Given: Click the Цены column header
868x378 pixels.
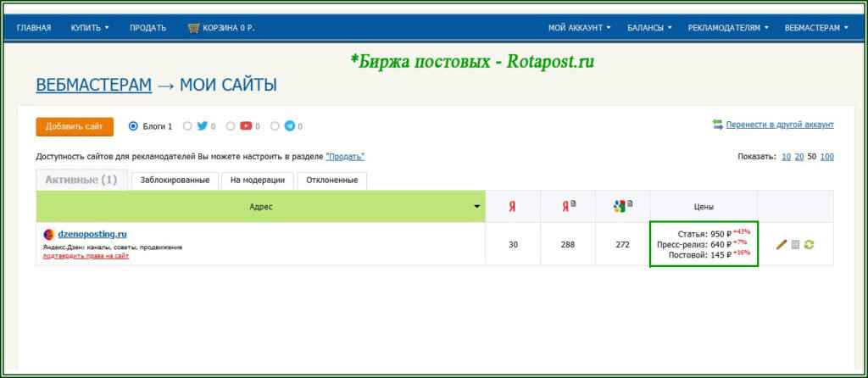Looking at the screenshot, I should coord(704,207).
